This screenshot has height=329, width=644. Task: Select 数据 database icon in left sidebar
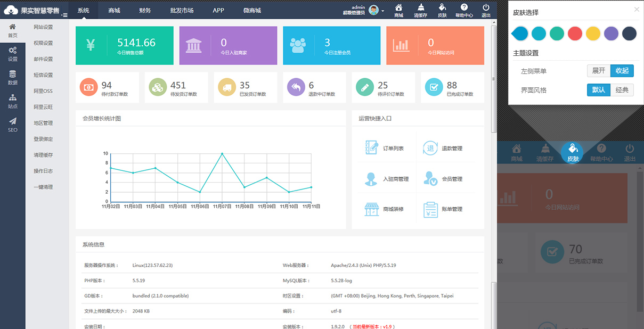coord(12,77)
